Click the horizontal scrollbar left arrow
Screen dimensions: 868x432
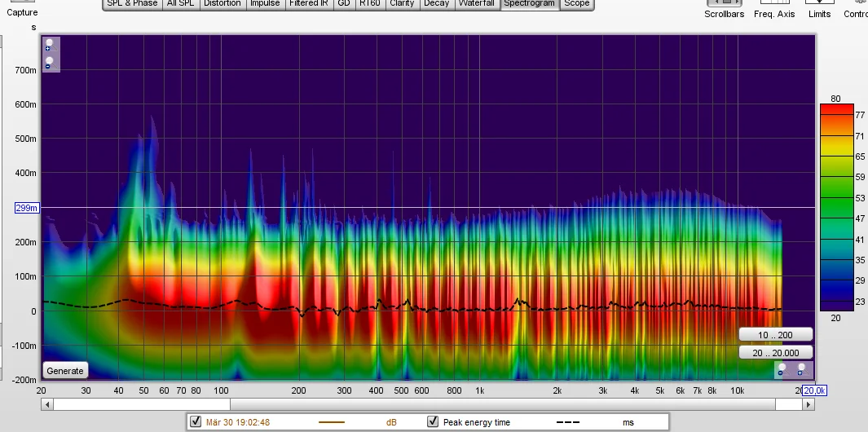coord(47,404)
